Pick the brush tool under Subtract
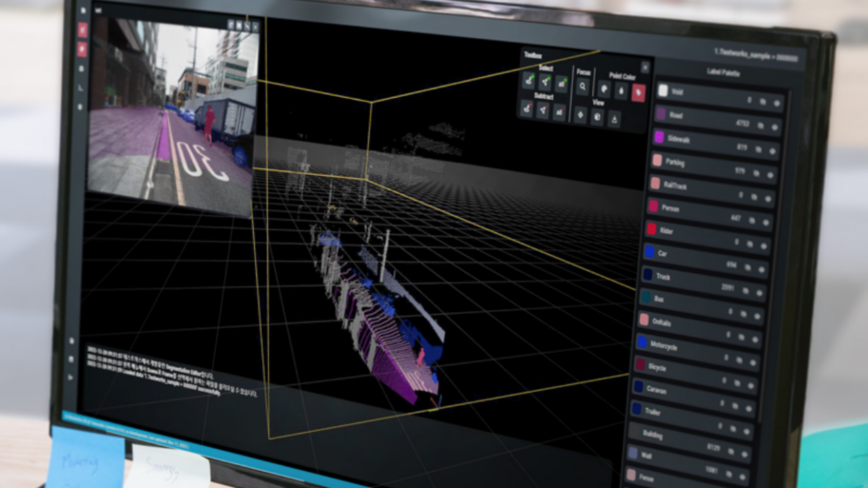The height and width of the screenshot is (488, 868). pos(526,108)
